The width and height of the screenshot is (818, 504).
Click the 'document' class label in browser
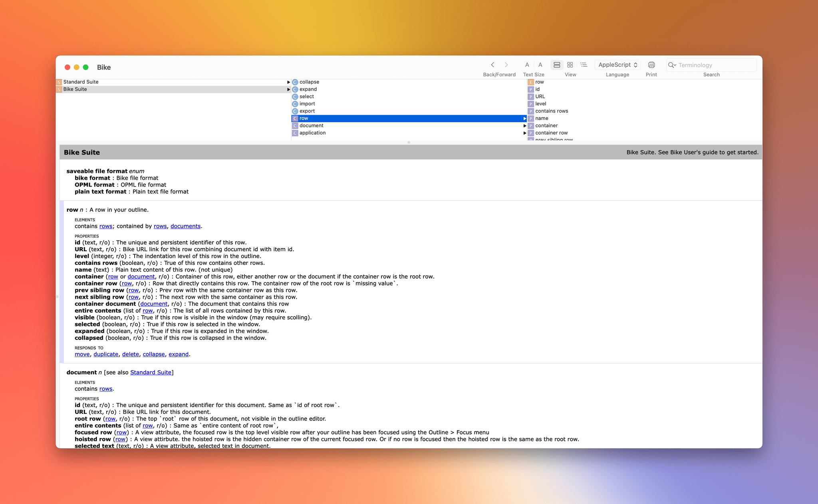(x=312, y=126)
